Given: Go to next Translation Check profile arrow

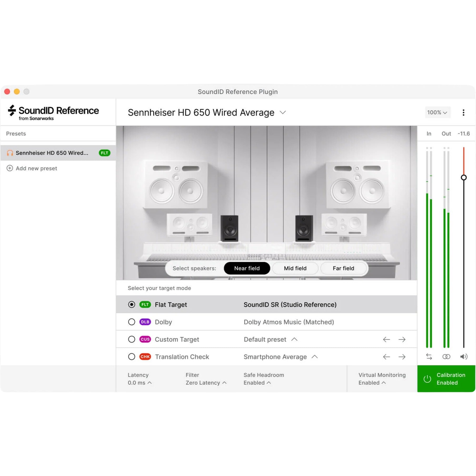Looking at the screenshot, I should point(402,357).
